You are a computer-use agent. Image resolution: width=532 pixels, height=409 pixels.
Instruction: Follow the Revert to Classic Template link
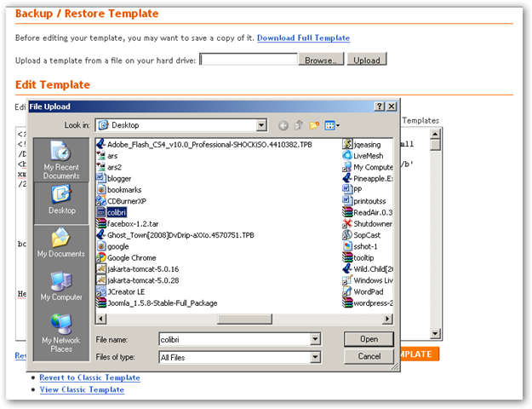[89, 377]
